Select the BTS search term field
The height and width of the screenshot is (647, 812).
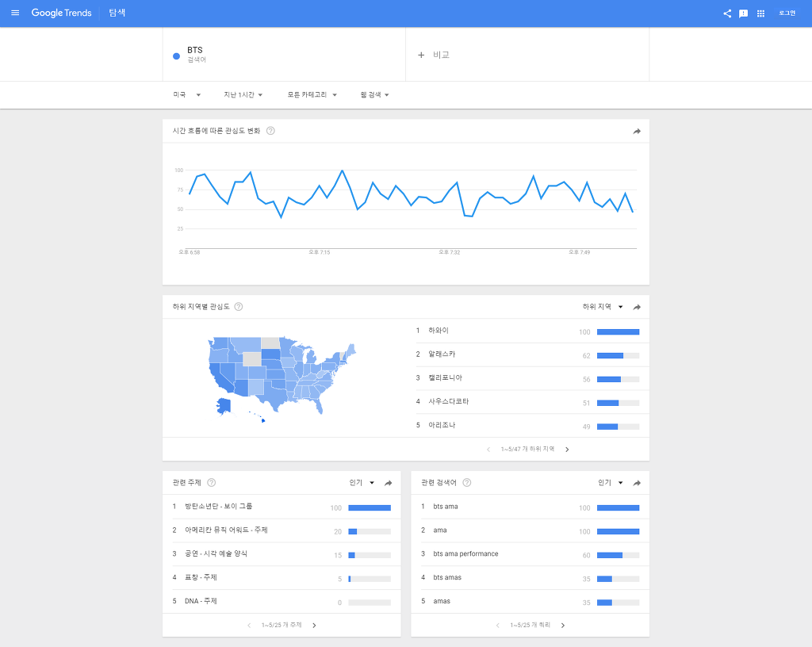click(x=284, y=55)
